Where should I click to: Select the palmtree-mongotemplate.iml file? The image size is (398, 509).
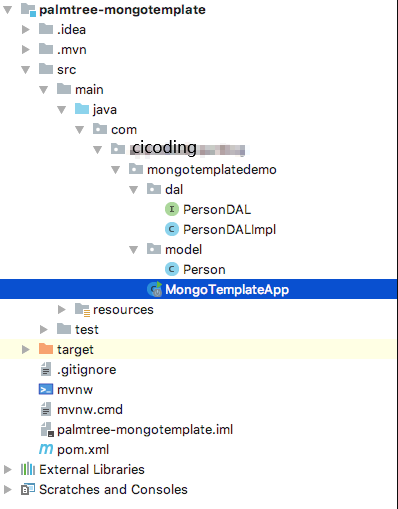coord(145,429)
